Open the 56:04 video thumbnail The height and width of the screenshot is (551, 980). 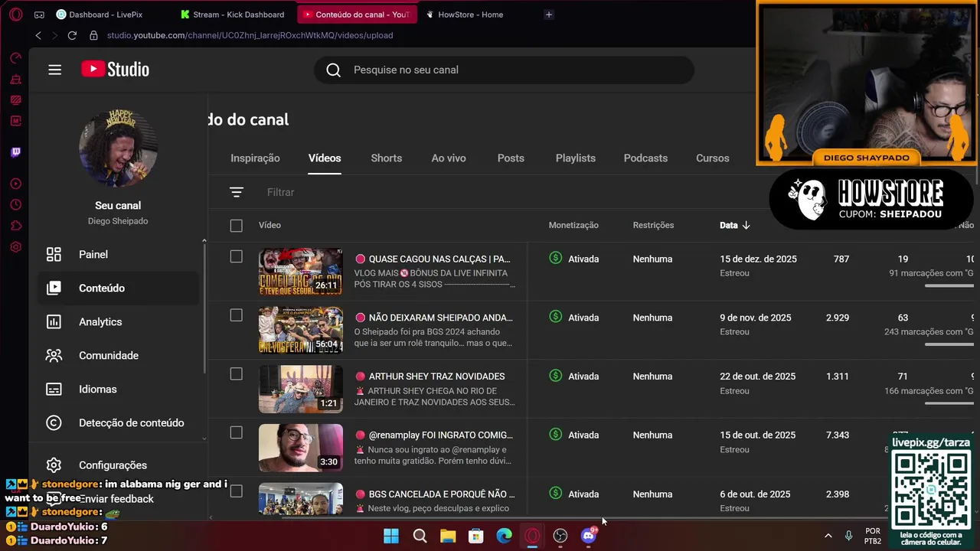tap(300, 331)
